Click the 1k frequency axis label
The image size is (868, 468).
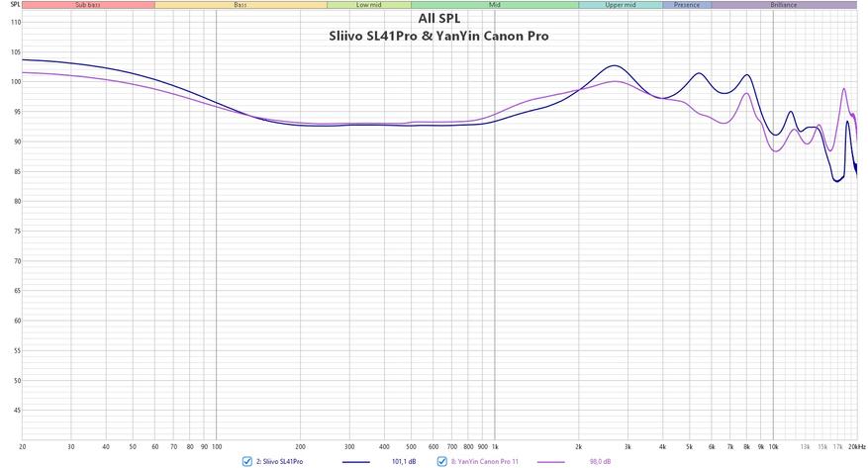(x=495, y=446)
